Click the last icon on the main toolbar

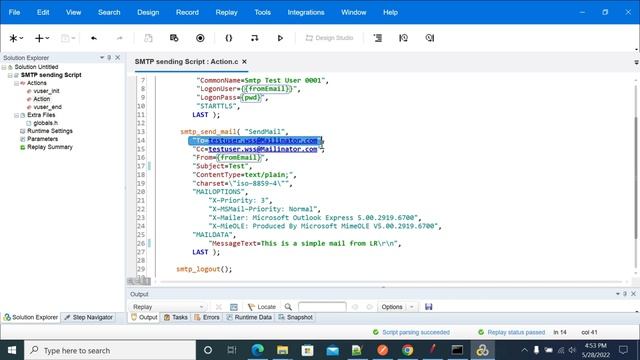429,38
